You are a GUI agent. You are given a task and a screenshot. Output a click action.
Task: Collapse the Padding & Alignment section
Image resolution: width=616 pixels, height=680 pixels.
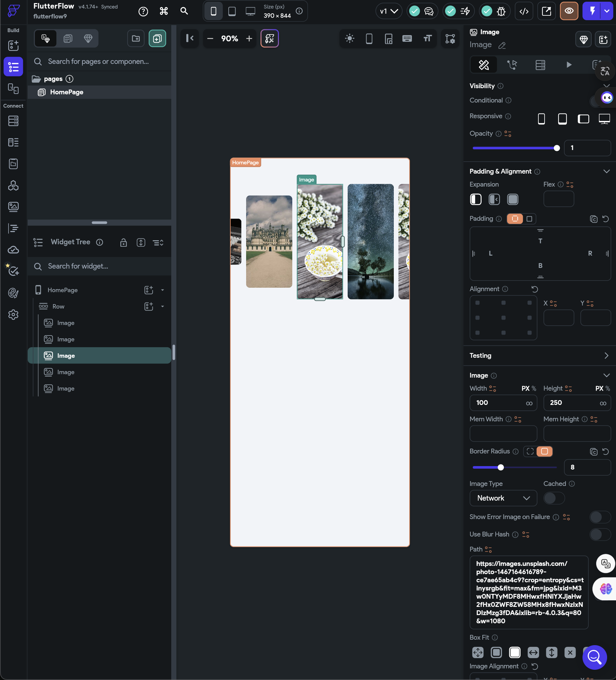click(x=606, y=171)
